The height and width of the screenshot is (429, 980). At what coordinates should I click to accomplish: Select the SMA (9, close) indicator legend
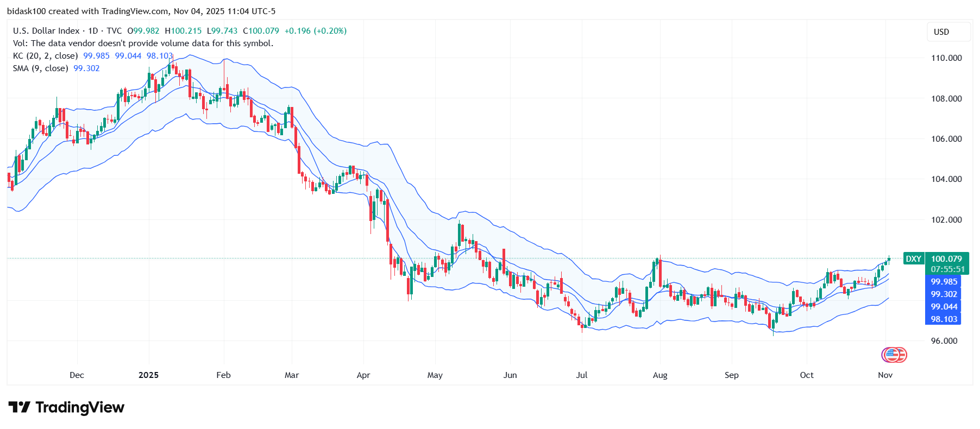click(40, 68)
